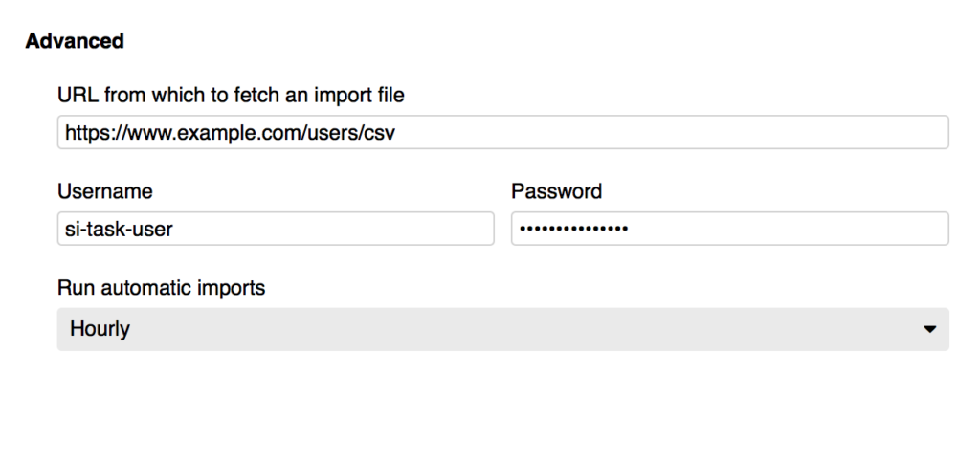This screenshot has height=461, width=980.
Task: Click the middle of the Hourly select box
Action: coord(503,329)
